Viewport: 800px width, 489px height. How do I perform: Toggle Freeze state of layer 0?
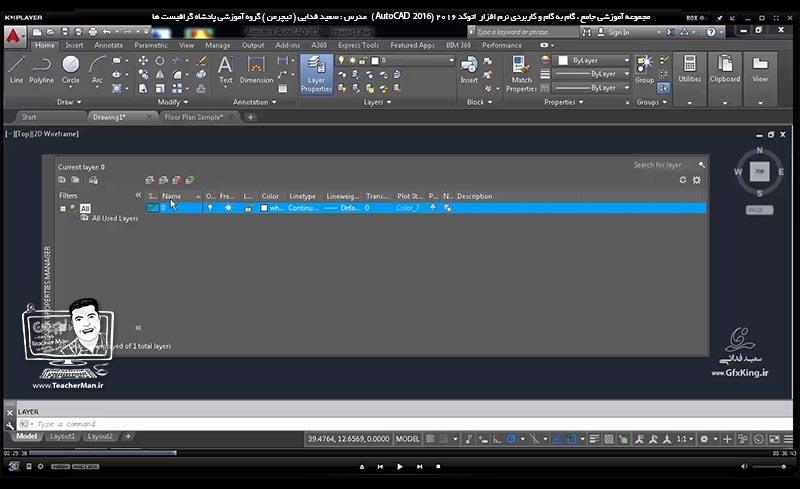228,208
